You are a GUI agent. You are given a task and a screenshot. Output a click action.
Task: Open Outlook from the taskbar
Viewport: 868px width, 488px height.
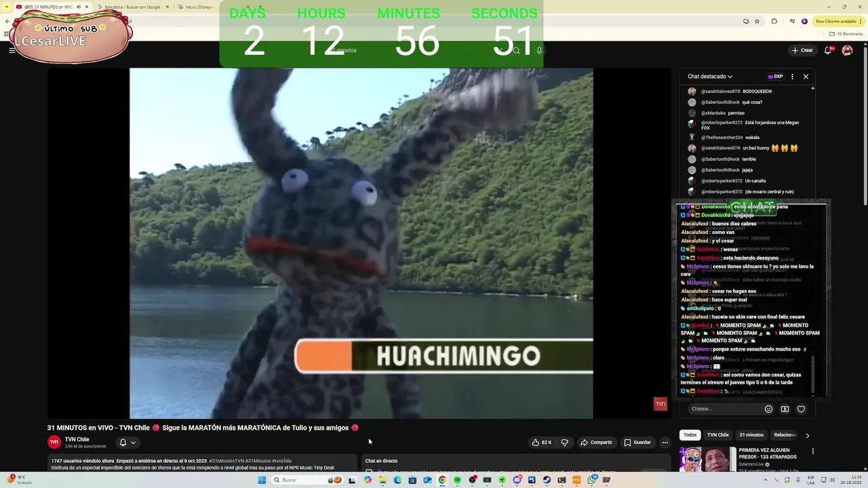pyautogui.click(x=427, y=480)
